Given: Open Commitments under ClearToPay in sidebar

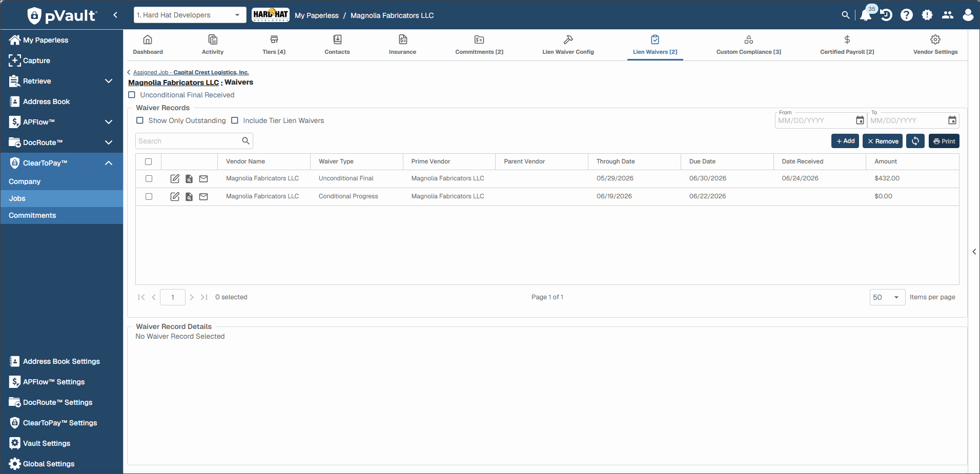Looking at the screenshot, I should (62, 215).
